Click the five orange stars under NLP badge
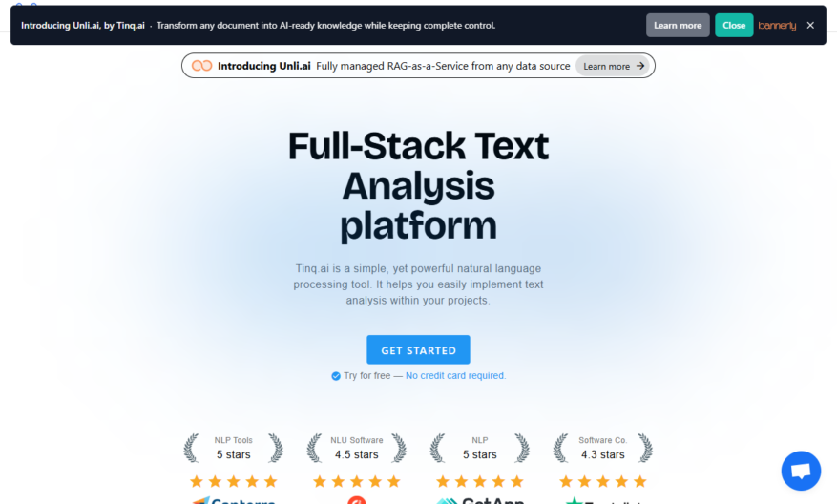This screenshot has height=504, width=837. 479,482
